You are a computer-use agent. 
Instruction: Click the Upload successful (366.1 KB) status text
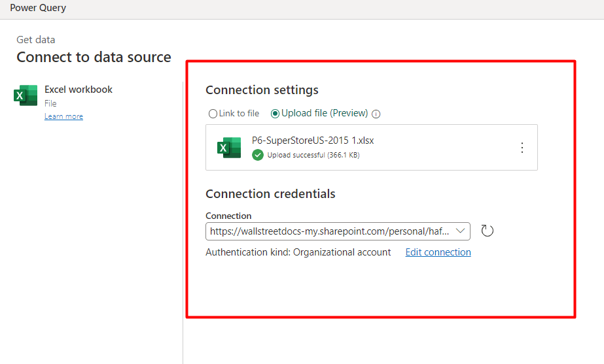pos(313,155)
